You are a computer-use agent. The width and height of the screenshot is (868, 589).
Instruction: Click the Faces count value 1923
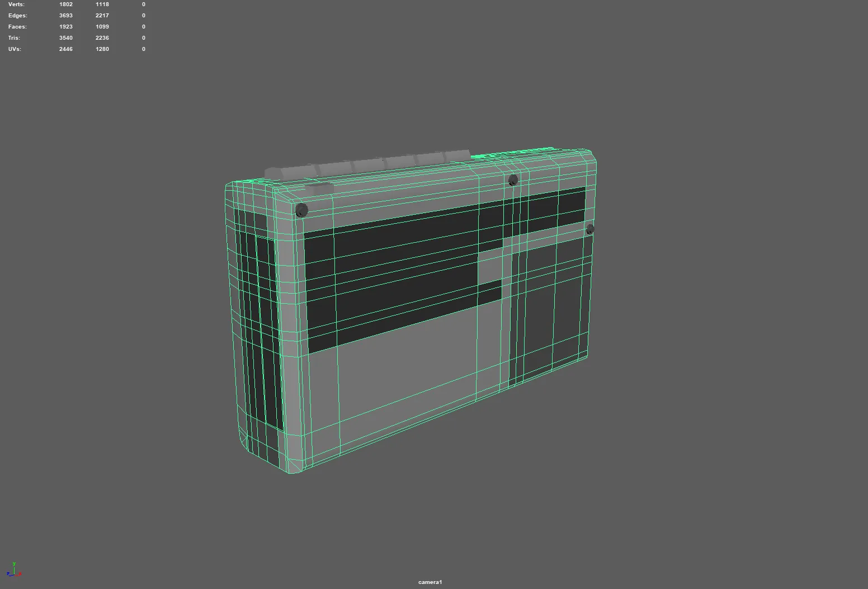(x=66, y=26)
